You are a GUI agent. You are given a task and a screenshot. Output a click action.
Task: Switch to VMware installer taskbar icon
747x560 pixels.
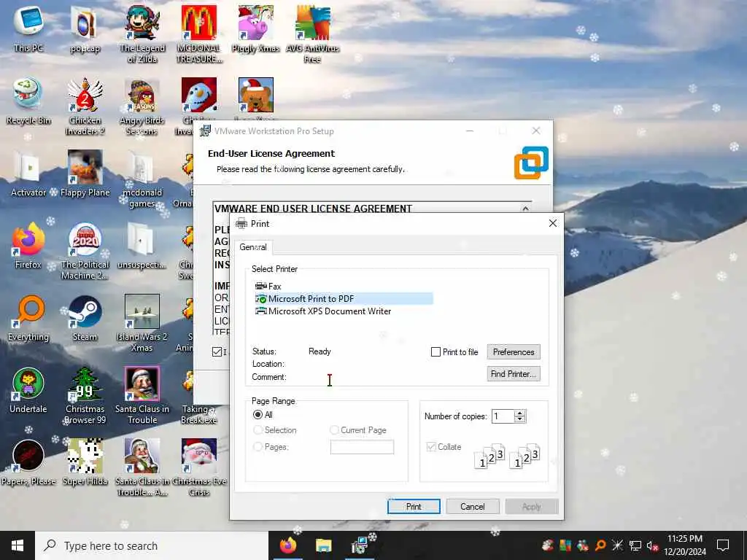click(x=359, y=545)
